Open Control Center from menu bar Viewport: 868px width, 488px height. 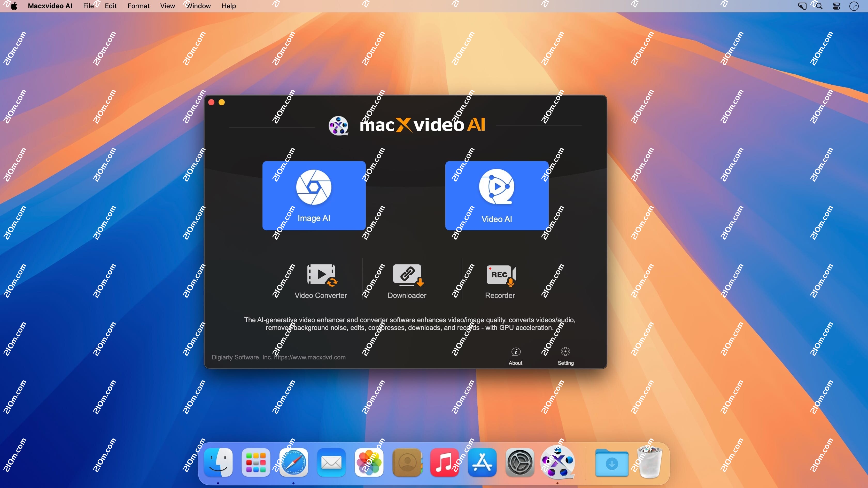pyautogui.click(x=836, y=6)
